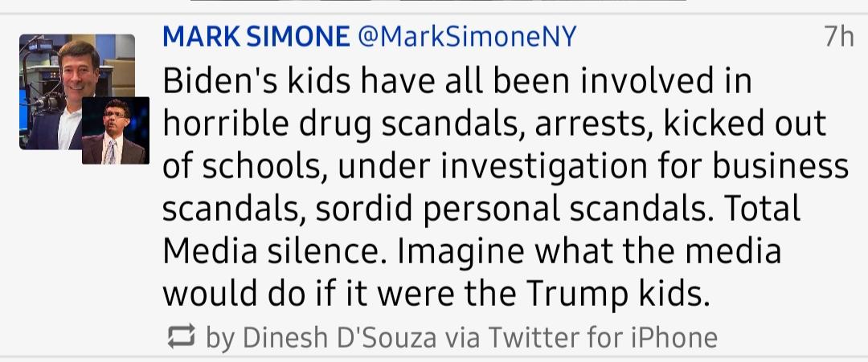
Task: Visit the @MarkSimoneNY handle
Action: (467, 37)
